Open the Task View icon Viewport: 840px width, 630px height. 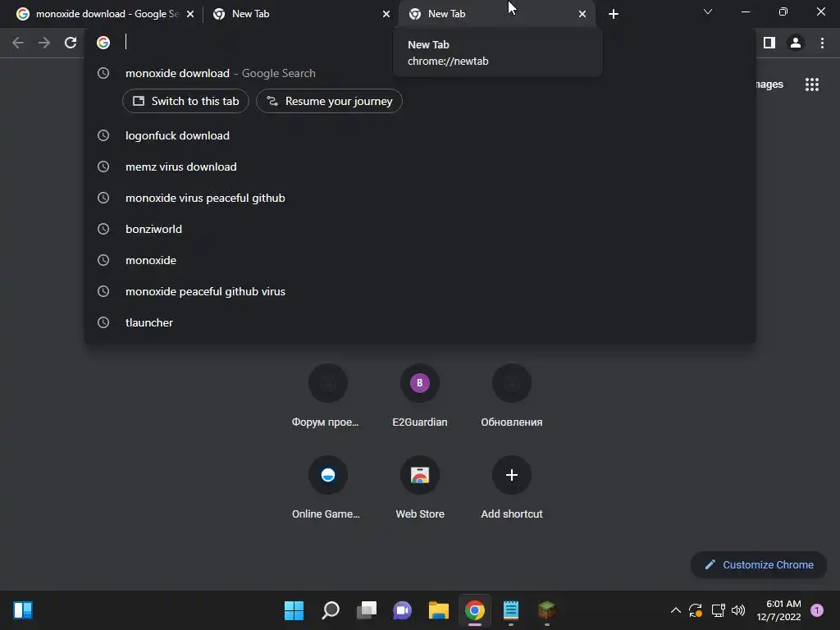367,610
